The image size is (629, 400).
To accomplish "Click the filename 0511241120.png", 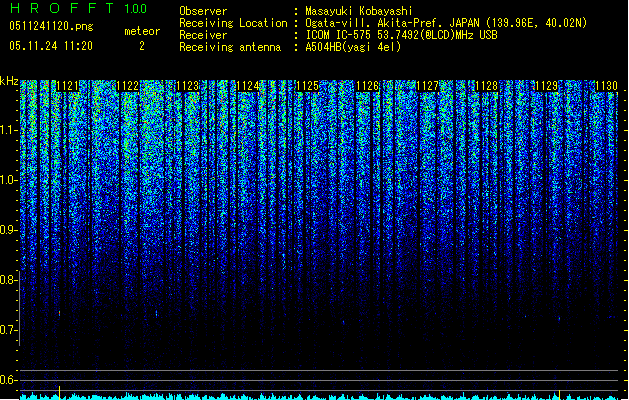I will [51, 27].
